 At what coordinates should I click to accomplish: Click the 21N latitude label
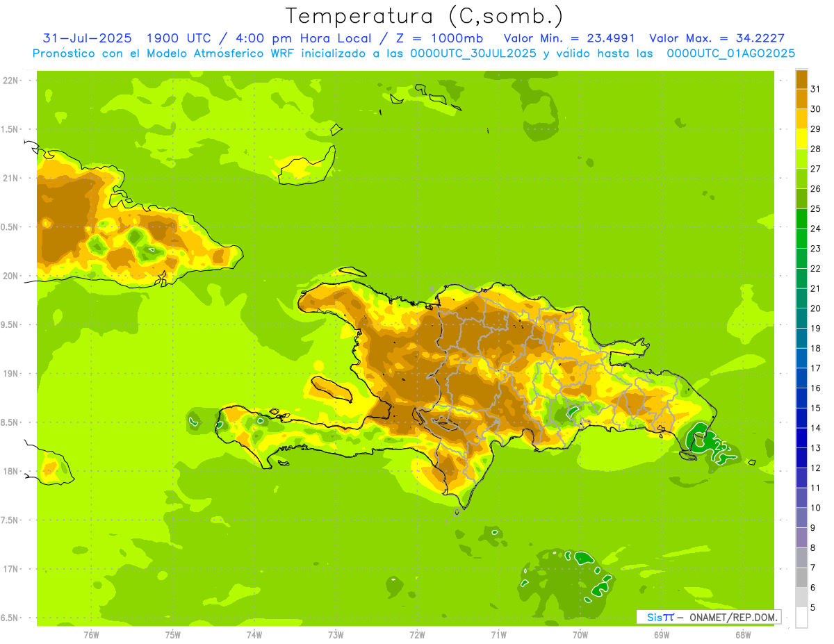[11, 178]
